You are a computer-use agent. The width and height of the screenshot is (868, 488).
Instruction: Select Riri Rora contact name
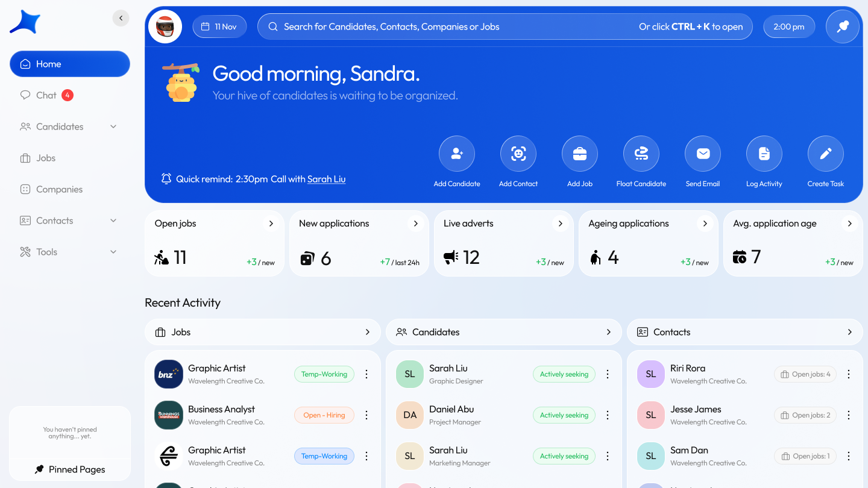click(x=688, y=368)
